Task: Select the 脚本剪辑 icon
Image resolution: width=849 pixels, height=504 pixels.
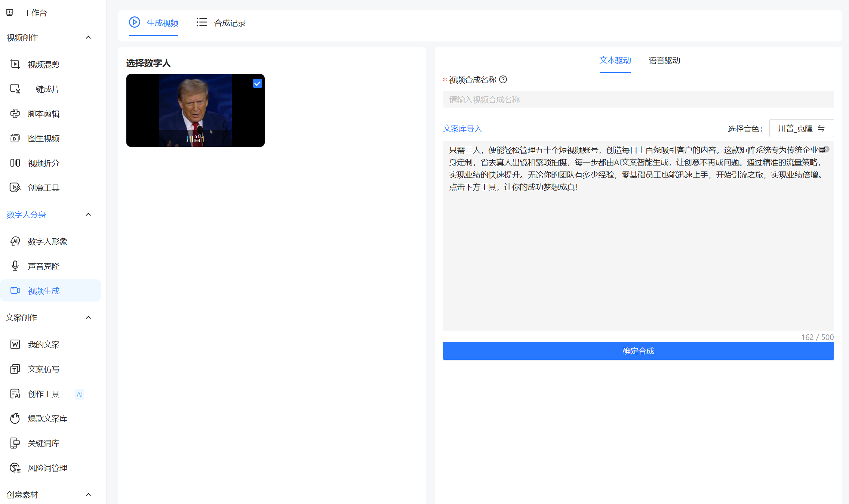Action: coord(15,114)
